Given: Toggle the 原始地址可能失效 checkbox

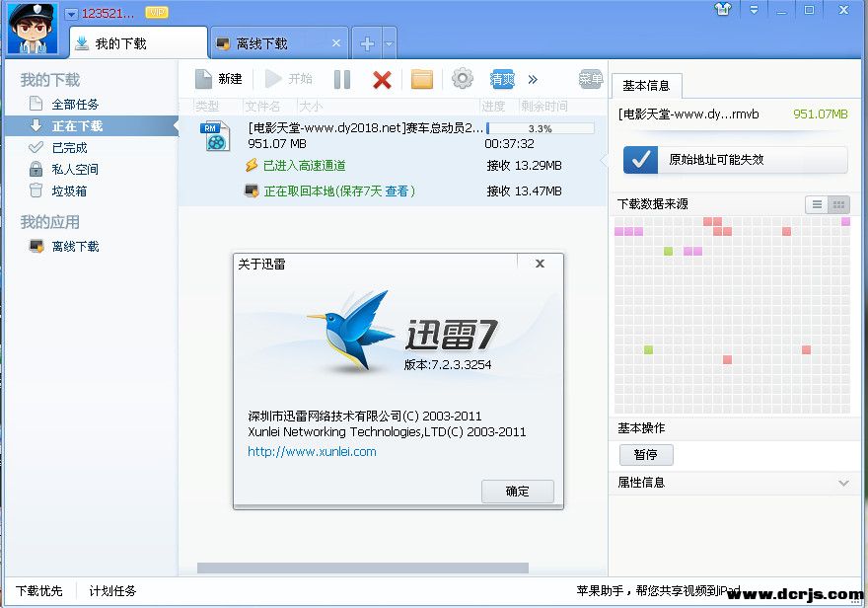Looking at the screenshot, I should [642, 159].
